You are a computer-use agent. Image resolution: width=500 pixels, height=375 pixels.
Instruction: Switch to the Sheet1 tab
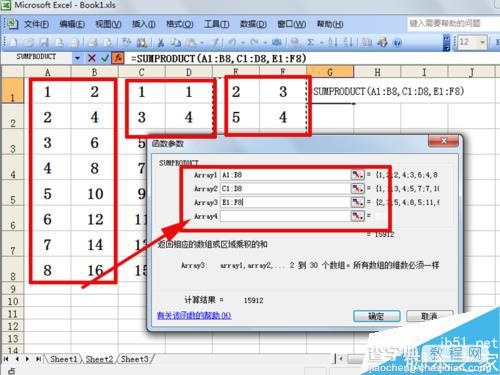(63, 359)
